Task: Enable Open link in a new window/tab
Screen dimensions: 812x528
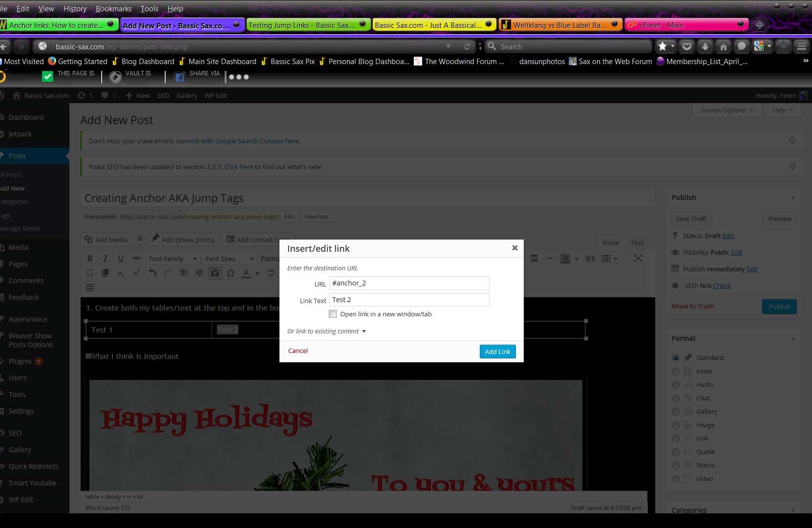Action: point(333,314)
